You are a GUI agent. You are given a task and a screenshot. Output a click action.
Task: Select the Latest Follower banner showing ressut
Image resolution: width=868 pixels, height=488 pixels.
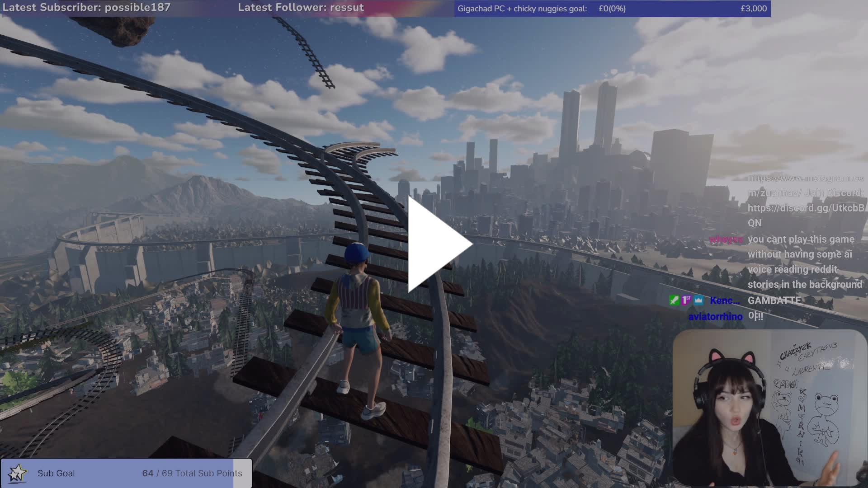301,7
